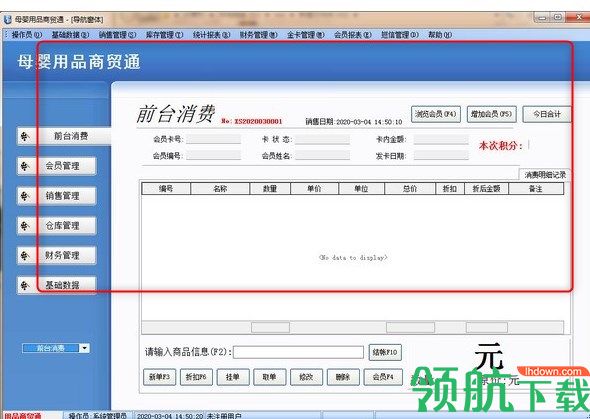This screenshot has height=419, width=590.
Task: Switch to the 消费明细记录 tab
Action: tap(545, 175)
